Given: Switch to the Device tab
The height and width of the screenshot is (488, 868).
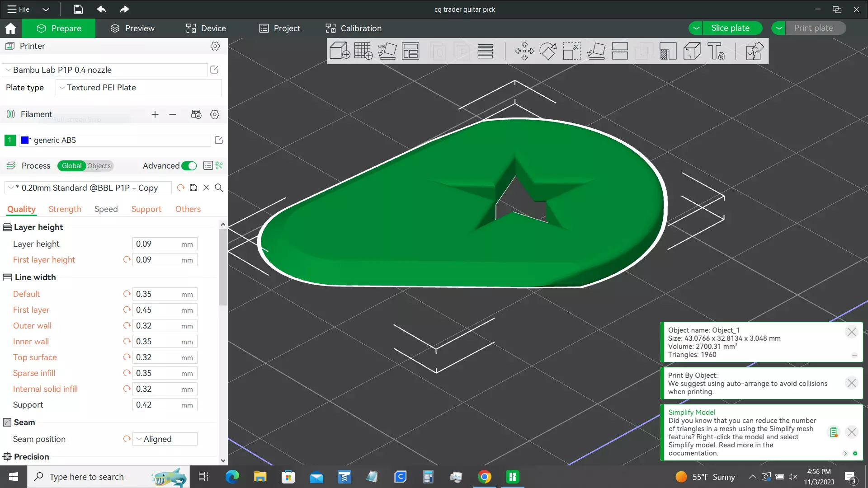Looking at the screenshot, I should 206,28.
